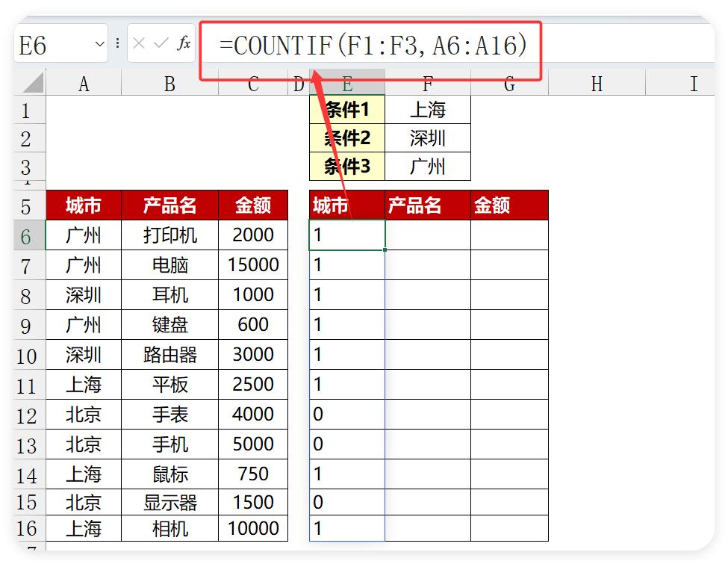Viewport: 728px width, 564px height.
Task: Select the amount cell 600
Action: tap(253, 325)
